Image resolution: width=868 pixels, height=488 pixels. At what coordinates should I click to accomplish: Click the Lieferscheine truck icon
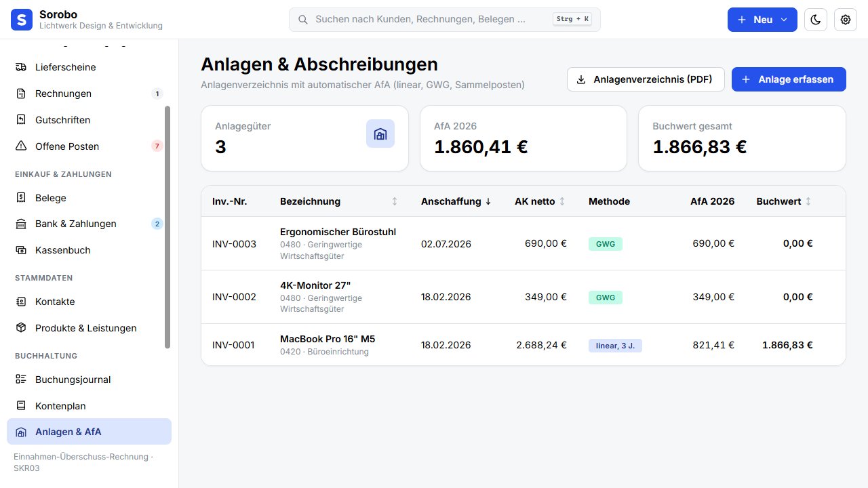(x=21, y=67)
